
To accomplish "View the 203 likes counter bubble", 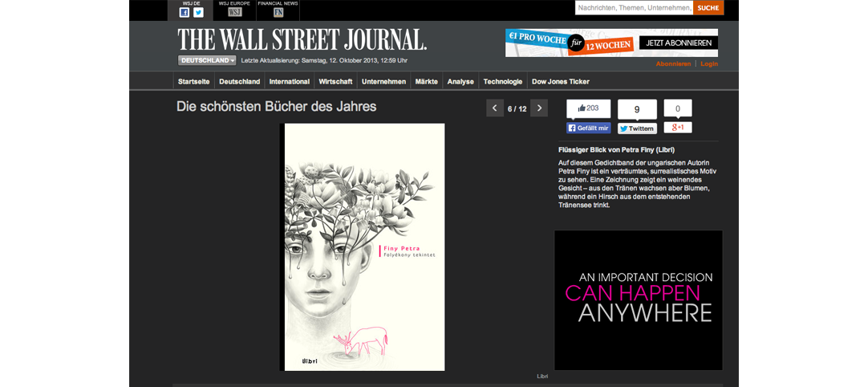I will tap(589, 108).
